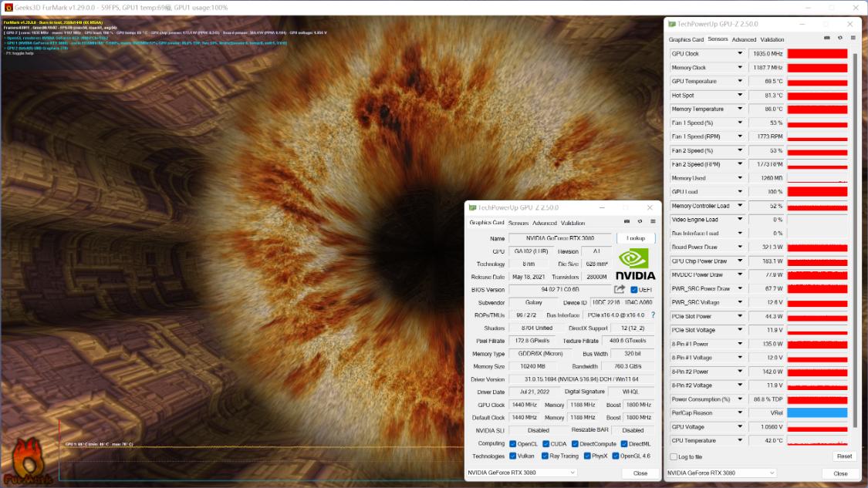Open Validation tab in Graphics Card window
Image resolution: width=868 pixels, height=488 pixels.
pyautogui.click(x=572, y=223)
